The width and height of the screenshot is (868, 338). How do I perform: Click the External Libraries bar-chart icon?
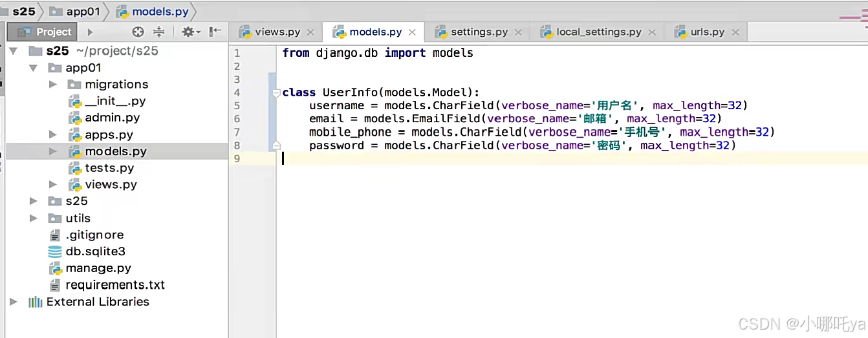point(36,302)
